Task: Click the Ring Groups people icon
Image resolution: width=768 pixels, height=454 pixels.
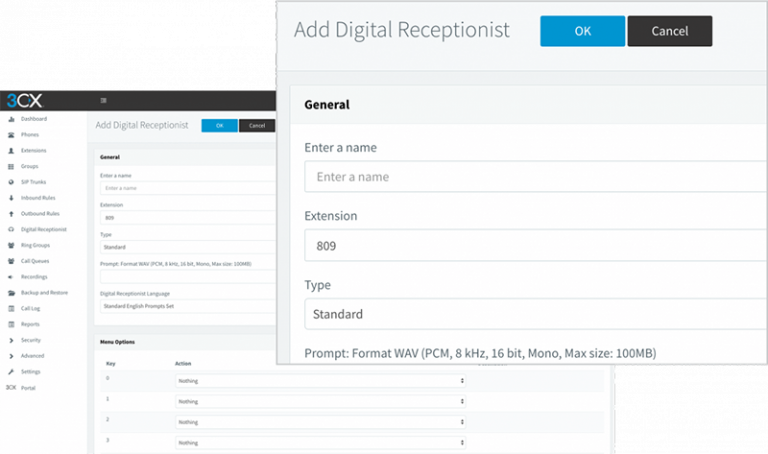Action: [11, 245]
